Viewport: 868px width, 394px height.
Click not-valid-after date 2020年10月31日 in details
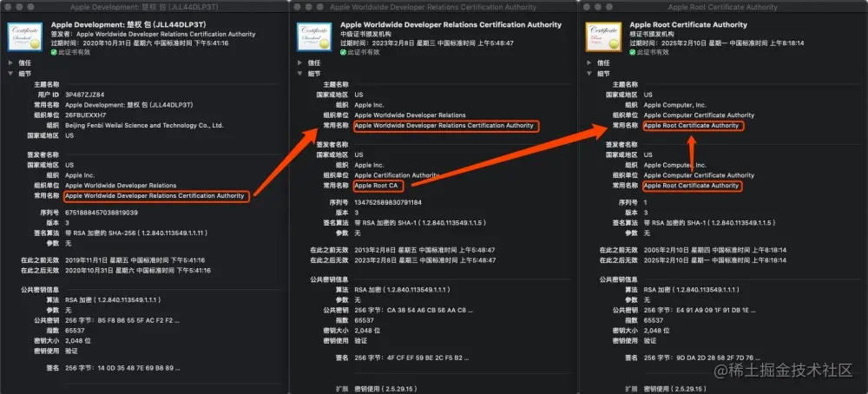point(138,271)
